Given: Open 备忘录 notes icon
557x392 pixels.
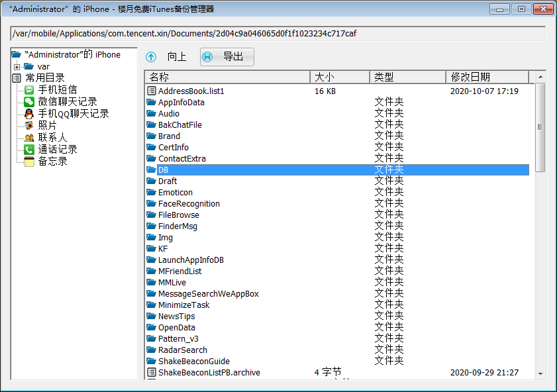Looking at the screenshot, I should tap(29, 162).
